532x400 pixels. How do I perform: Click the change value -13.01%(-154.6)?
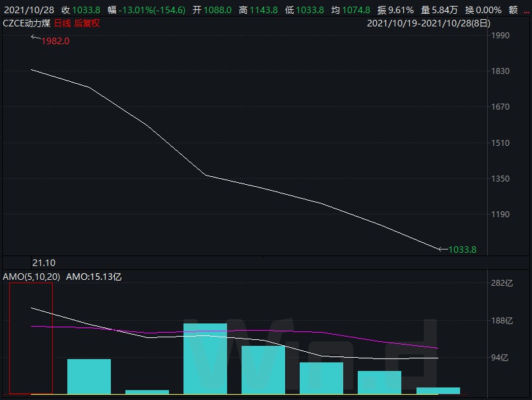152,10
